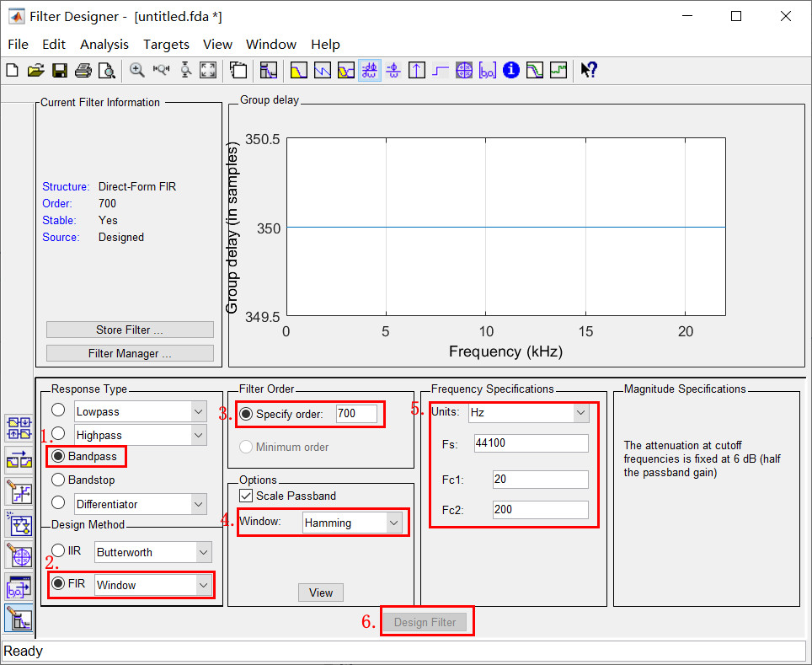812x665 pixels.
Task: Show the Filter Specifications view icon
Action: click(268, 70)
